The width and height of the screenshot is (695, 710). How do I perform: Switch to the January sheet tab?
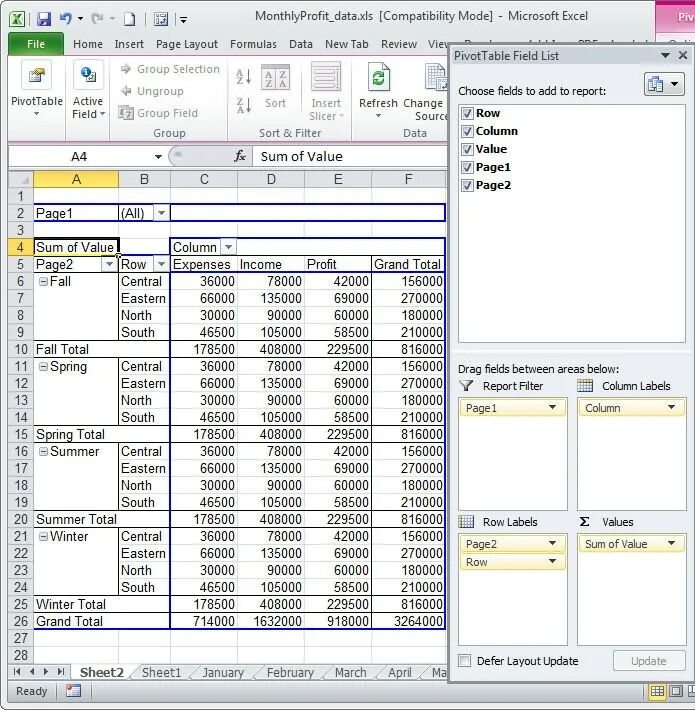(223, 672)
